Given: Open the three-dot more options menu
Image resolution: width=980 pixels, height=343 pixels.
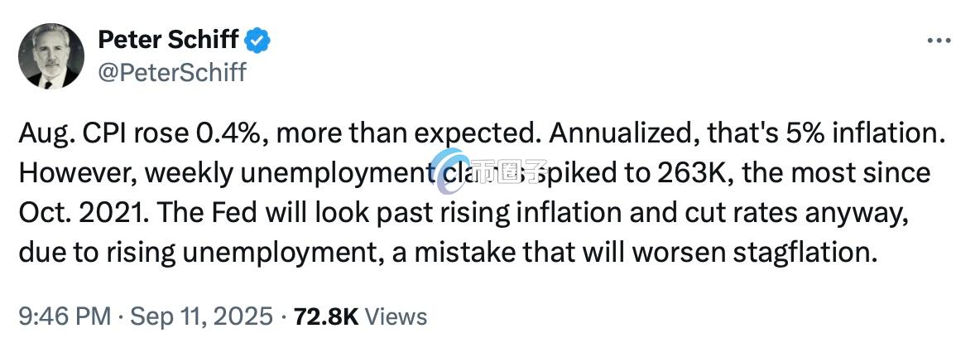Looking at the screenshot, I should tap(939, 40).
